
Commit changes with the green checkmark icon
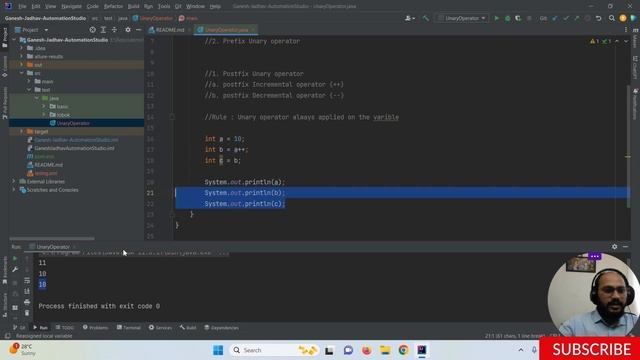click(x=566, y=18)
